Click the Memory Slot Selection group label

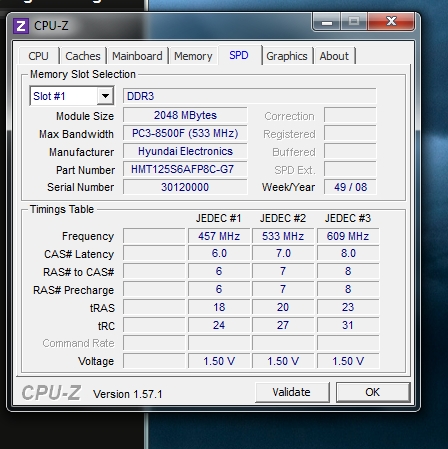point(83,74)
